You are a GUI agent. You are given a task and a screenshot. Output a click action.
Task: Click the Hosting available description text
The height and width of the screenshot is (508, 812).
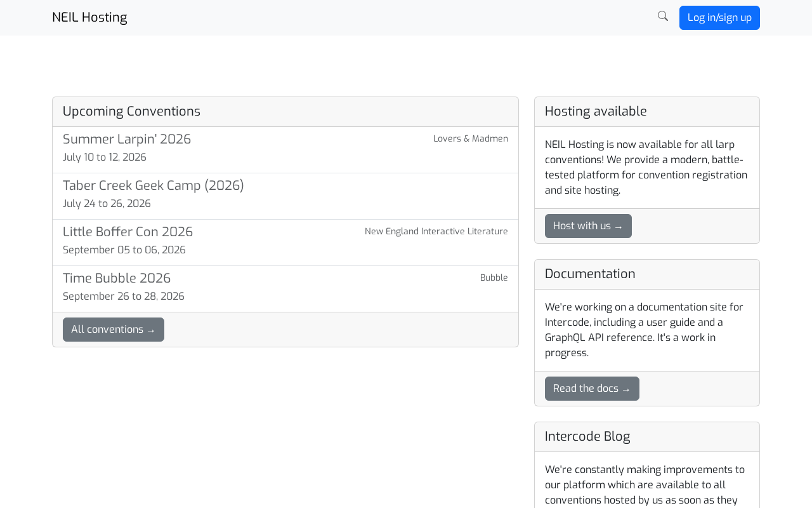click(x=646, y=168)
